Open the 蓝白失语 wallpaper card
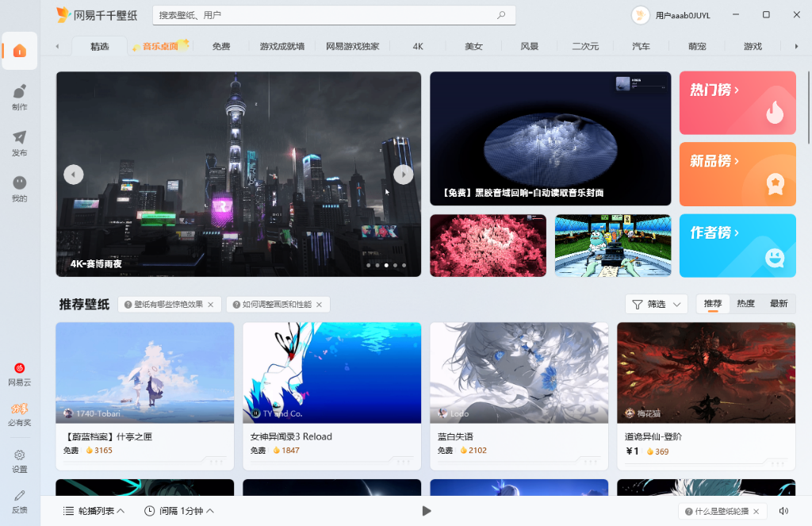The height and width of the screenshot is (526, 812). pyautogui.click(x=519, y=397)
